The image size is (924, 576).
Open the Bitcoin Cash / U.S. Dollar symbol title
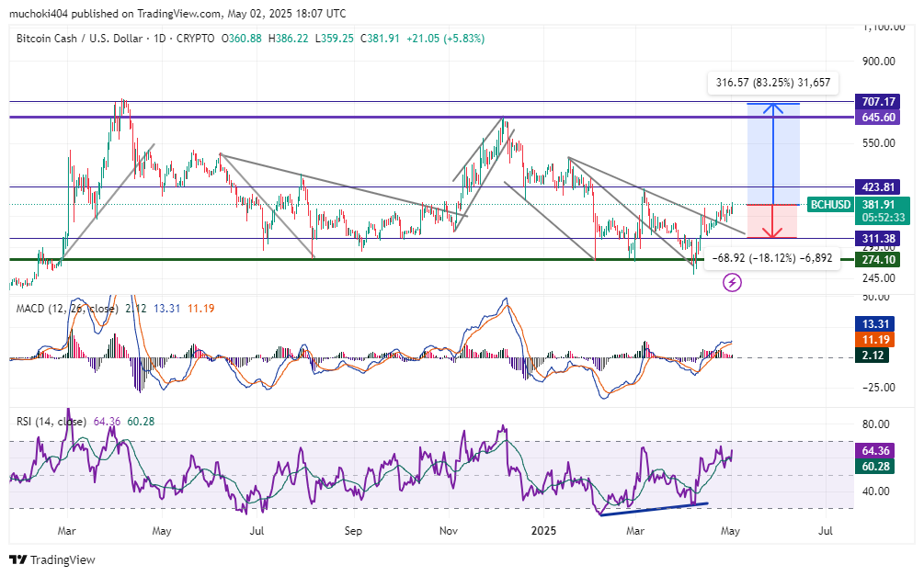[x=88, y=39]
